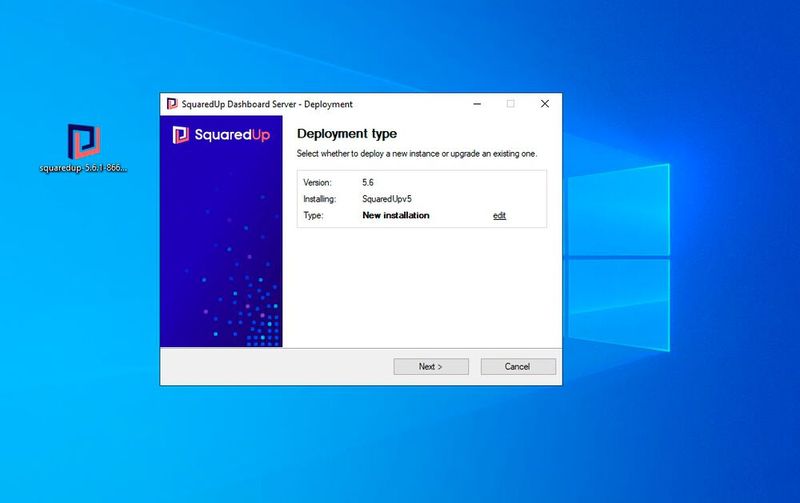Click the 'Type:' label
This screenshot has height=503, width=800.
[x=313, y=215]
